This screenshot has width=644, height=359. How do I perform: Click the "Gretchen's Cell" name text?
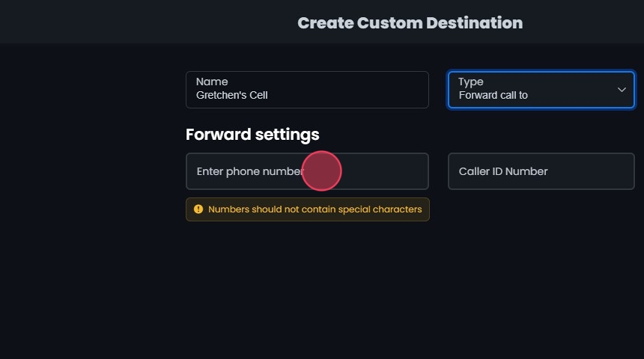click(x=232, y=96)
